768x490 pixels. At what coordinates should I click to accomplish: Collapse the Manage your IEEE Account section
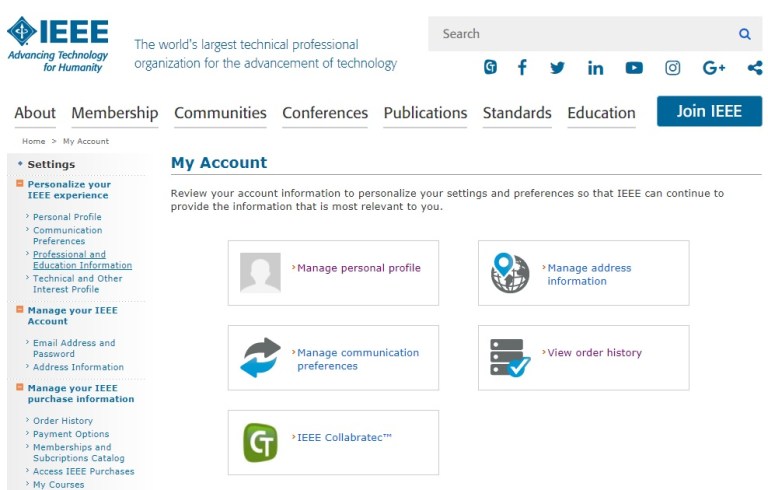coord(20,310)
